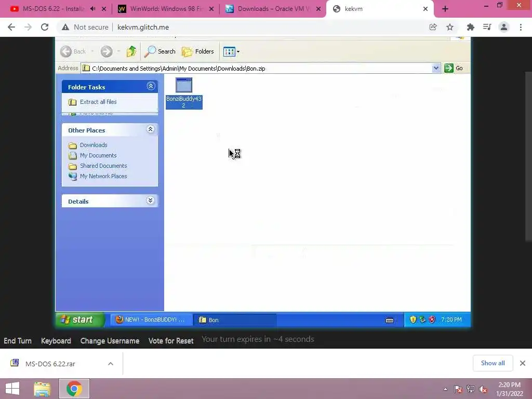Click Show all downloads

tap(493, 363)
